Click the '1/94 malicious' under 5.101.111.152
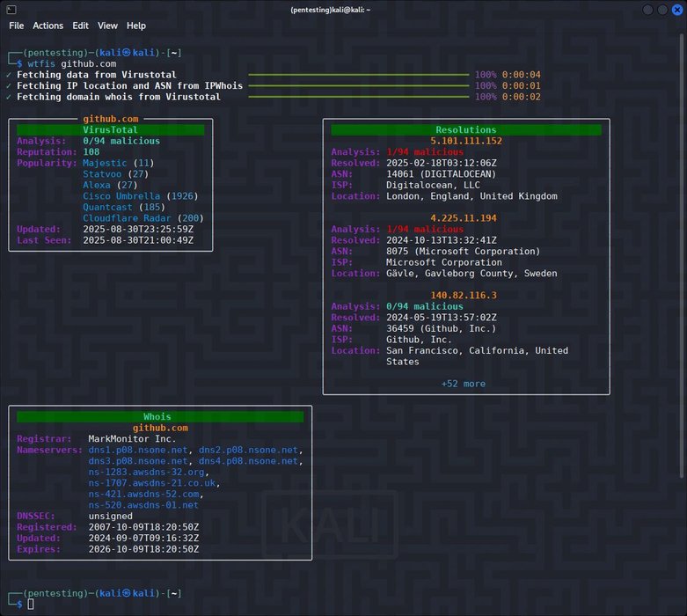This screenshot has width=687, height=616. click(425, 151)
